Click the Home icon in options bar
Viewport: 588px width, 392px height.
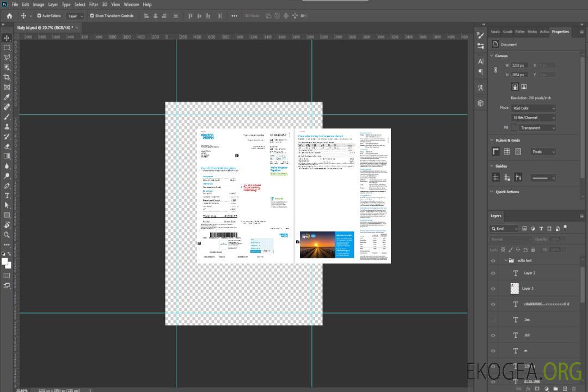pos(9,16)
